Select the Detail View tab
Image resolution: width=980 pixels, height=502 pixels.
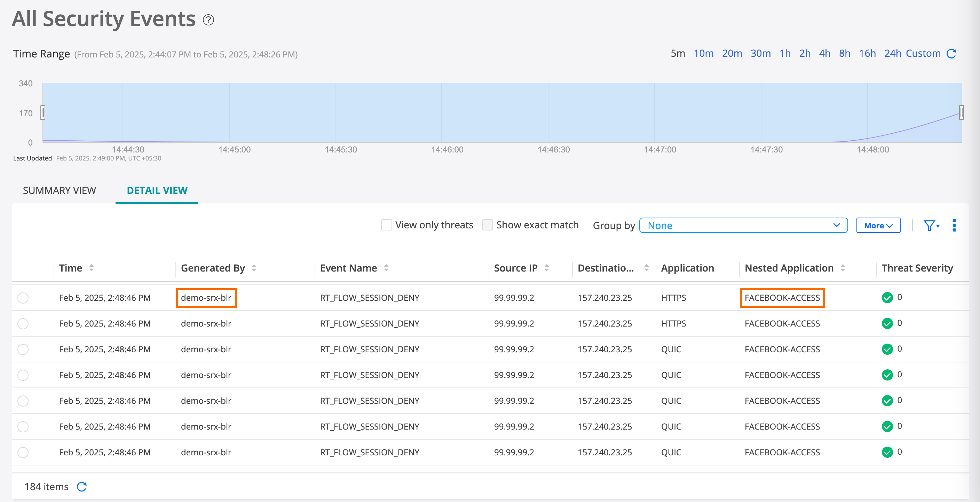click(157, 190)
